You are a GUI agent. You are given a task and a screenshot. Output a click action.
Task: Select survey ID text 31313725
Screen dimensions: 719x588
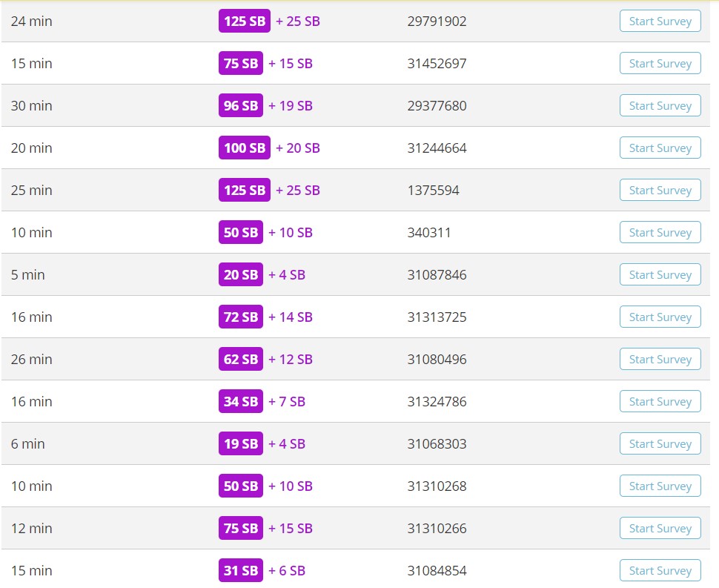click(437, 317)
